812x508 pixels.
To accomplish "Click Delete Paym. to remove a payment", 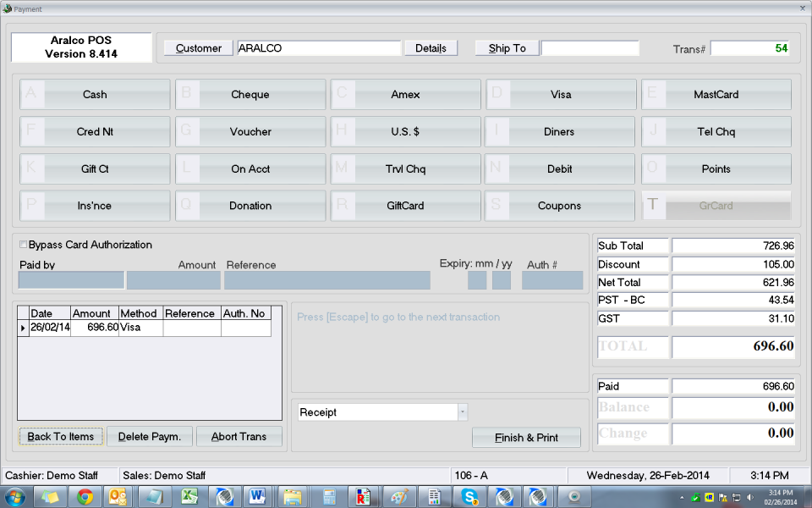I will (149, 437).
